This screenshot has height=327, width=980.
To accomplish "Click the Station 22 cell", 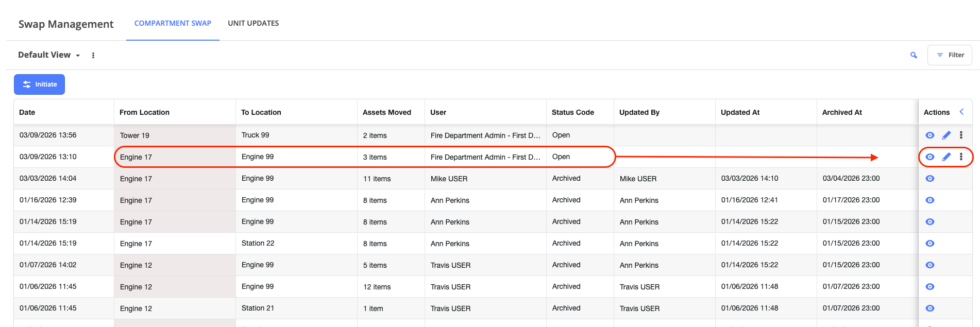I will pos(296,244).
